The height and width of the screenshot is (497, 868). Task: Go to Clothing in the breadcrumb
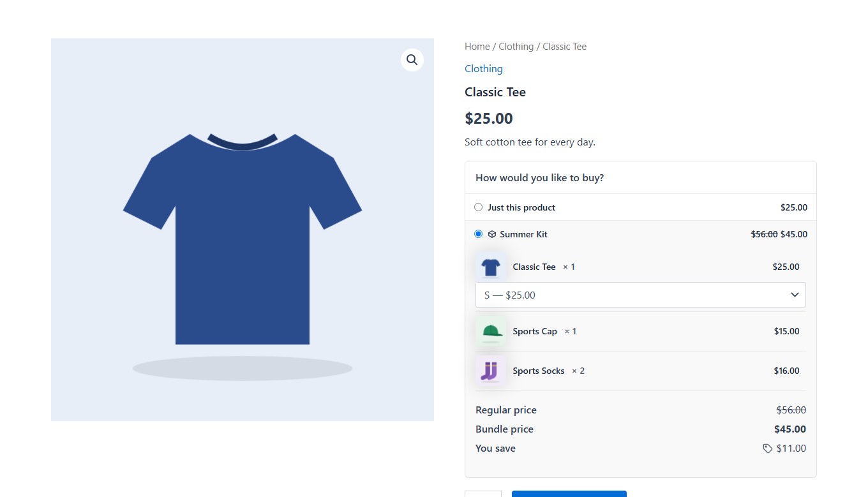516,47
